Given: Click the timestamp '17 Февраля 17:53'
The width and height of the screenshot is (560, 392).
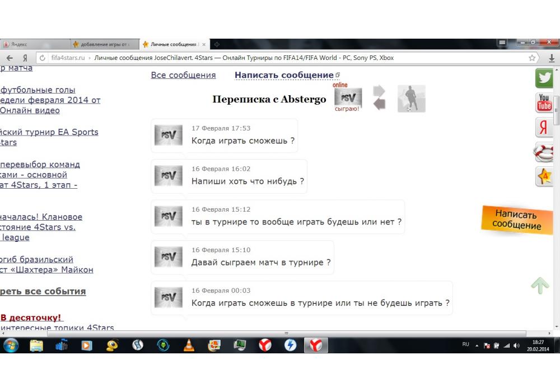Looking at the screenshot, I should pos(221,128).
